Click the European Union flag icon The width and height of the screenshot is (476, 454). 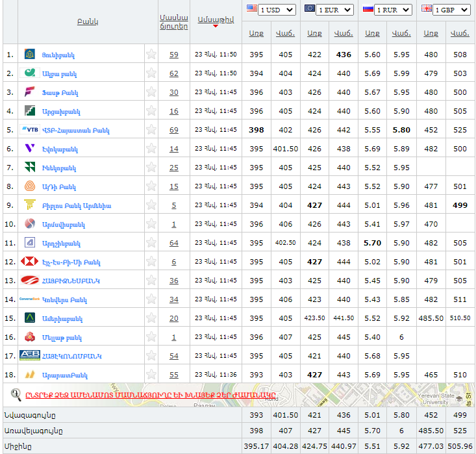point(310,8)
